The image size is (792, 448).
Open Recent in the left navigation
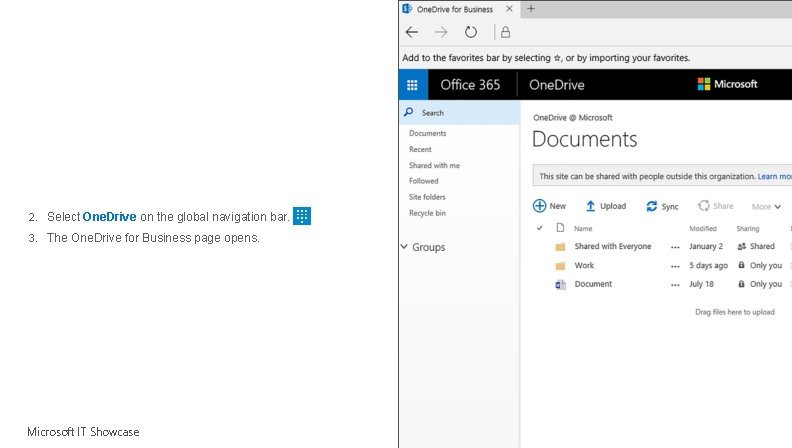(x=420, y=150)
